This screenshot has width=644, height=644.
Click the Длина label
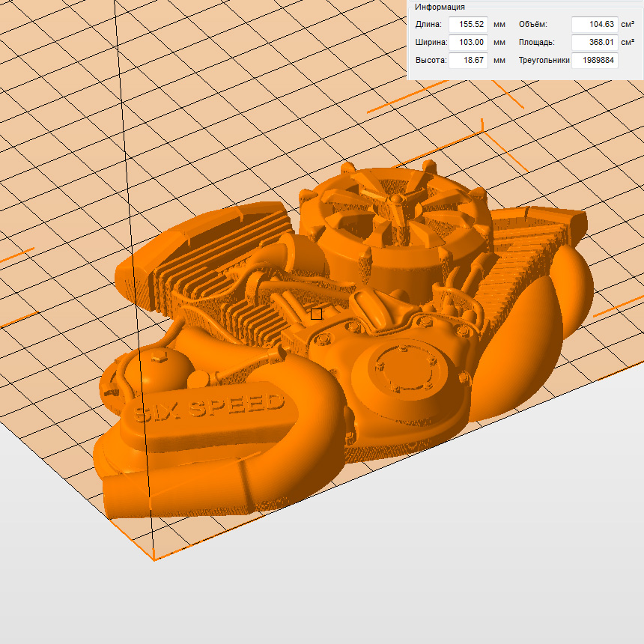click(428, 25)
